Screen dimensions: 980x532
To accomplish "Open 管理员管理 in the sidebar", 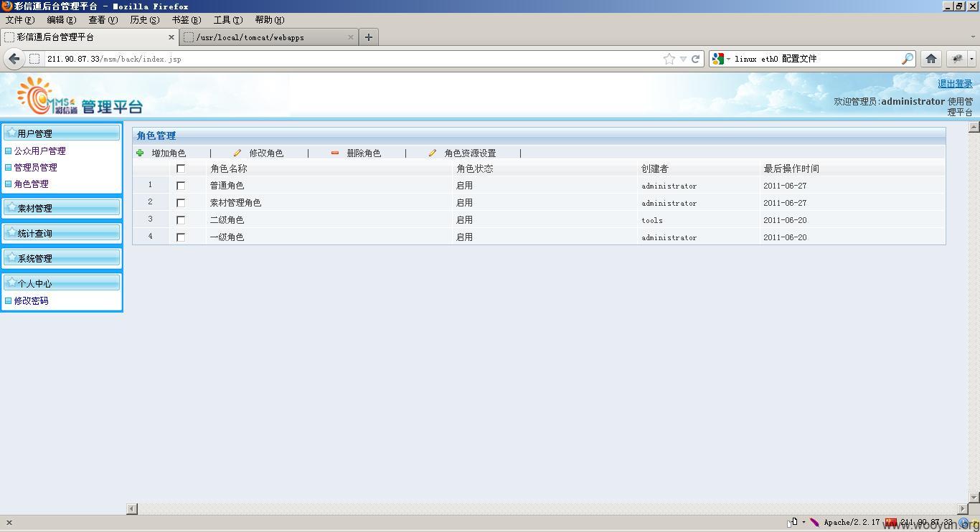I will coord(35,167).
